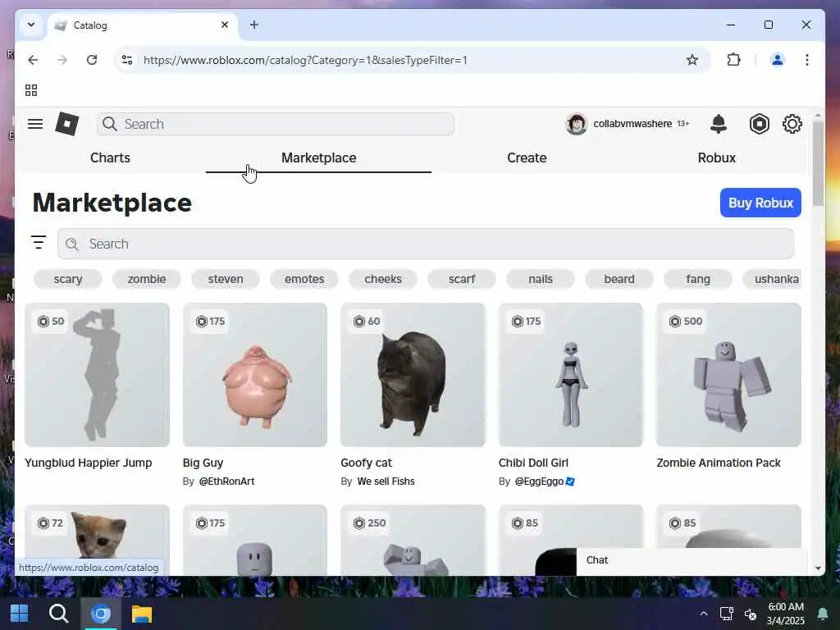The width and height of the screenshot is (840, 630).
Task: Open Goofy cat item thumbnail
Action: click(413, 375)
